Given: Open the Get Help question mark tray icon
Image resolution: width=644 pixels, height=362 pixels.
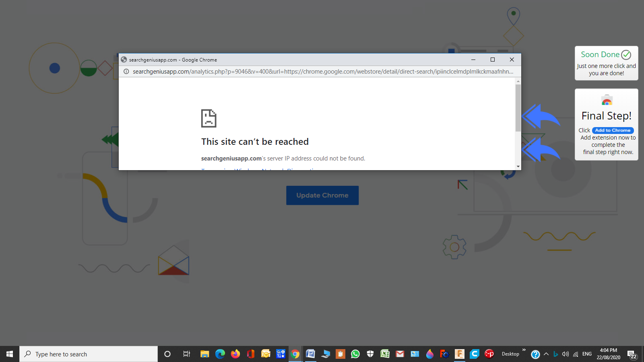Looking at the screenshot, I should tap(535, 354).
